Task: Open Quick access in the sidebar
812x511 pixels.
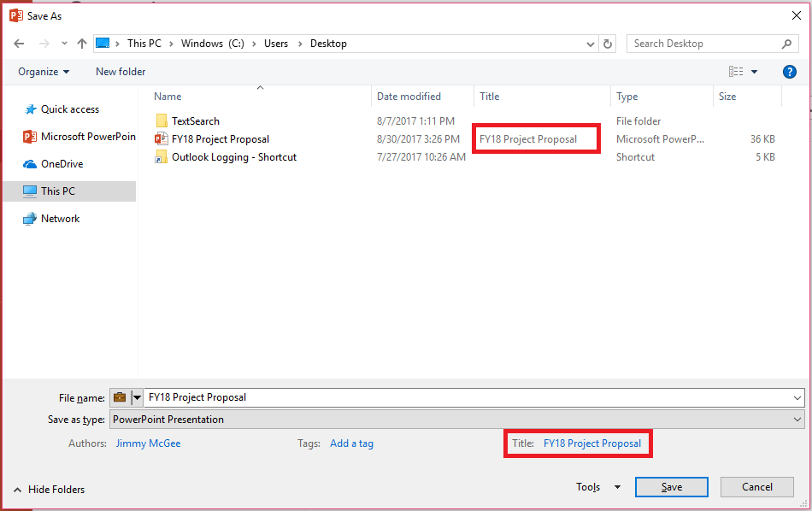Action: pos(66,109)
